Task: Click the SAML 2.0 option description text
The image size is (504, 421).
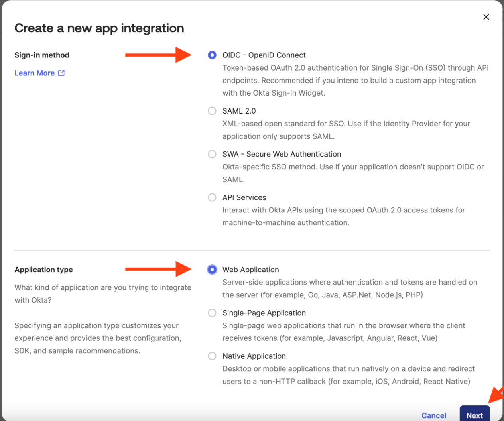Action: click(346, 130)
